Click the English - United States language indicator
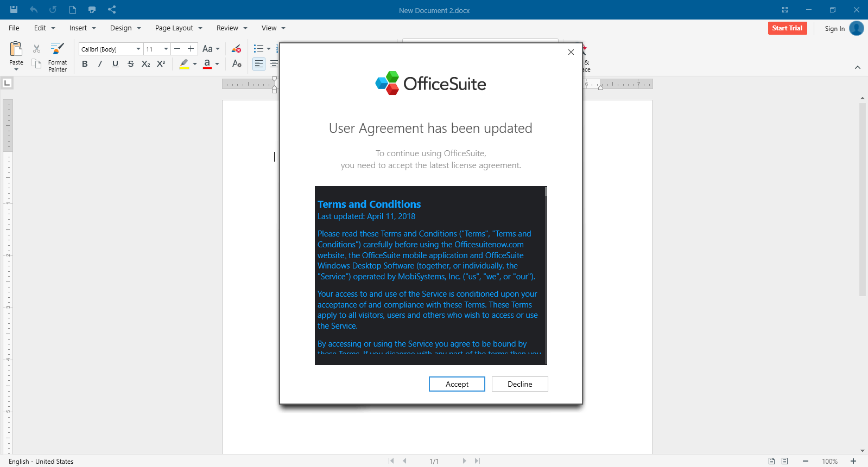The width and height of the screenshot is (868, 467). (41, 462)
